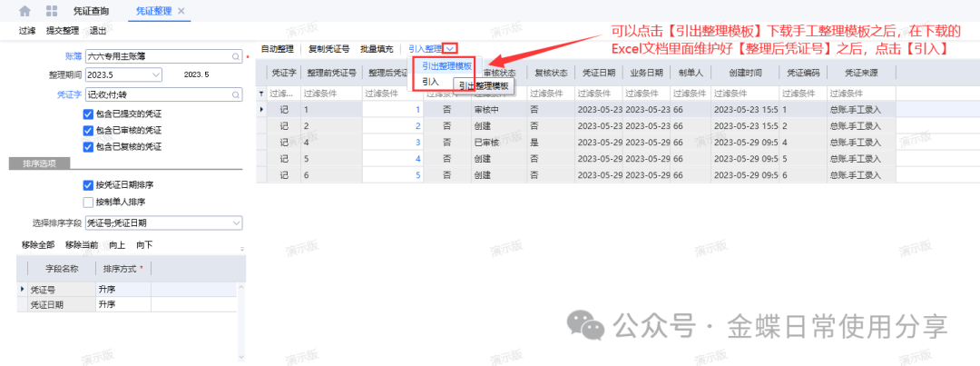Uncheck 包含已提交的凭证 checkbox
Image resolution: width=980 pixels, height=366 pixels.
coord(88,114)
